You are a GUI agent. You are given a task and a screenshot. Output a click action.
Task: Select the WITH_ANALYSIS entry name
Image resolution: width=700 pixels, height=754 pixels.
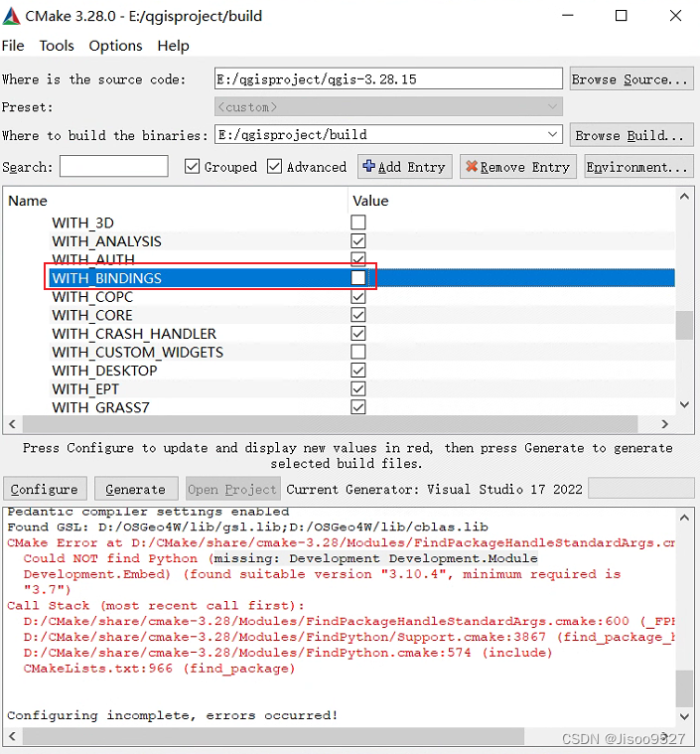(106, 241)
